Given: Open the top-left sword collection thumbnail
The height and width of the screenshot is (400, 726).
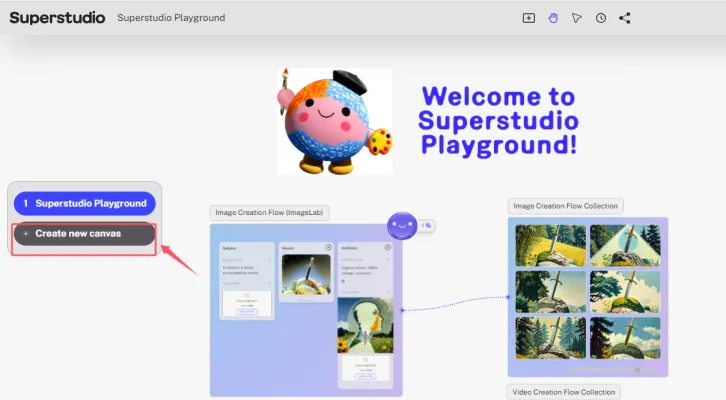Looking at the screenshot, I should point(549,245).
